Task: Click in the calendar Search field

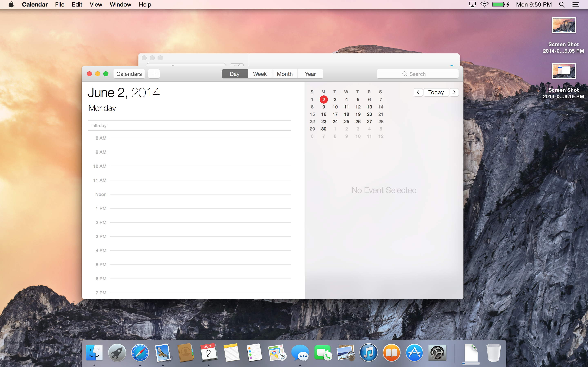Action: 418,74
